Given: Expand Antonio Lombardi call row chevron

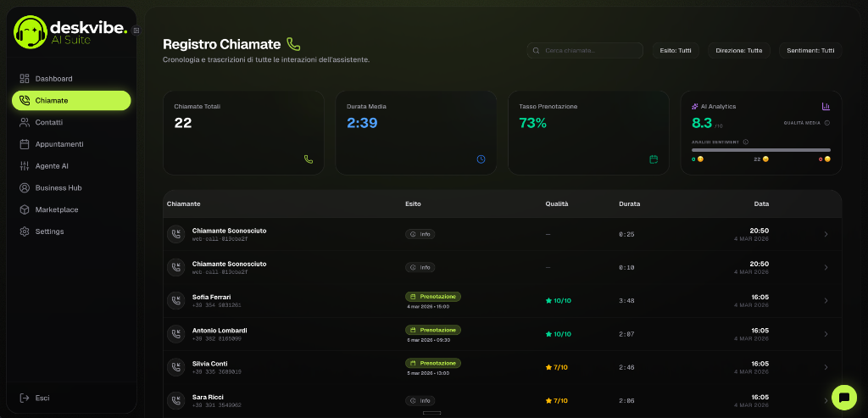Looking at the screenshot, I should pos(826,334).
